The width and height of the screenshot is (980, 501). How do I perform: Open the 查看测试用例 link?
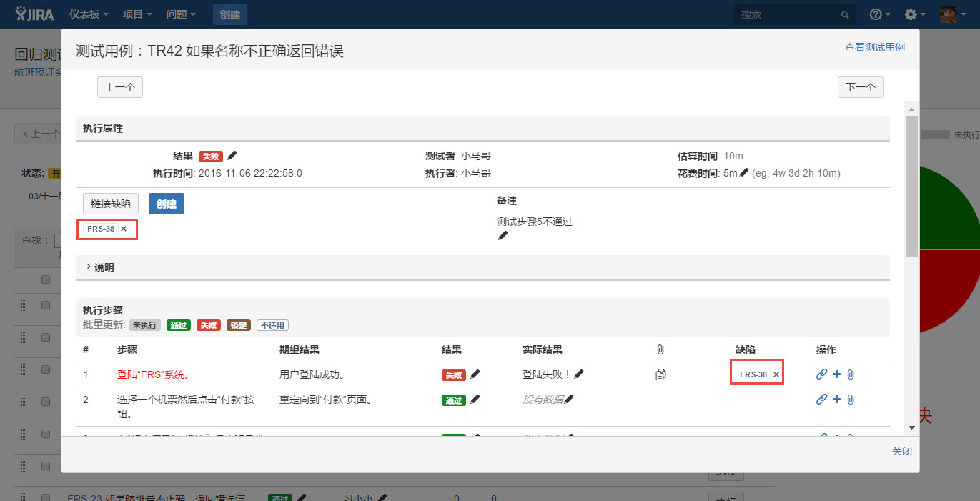[x=875, y=47]
